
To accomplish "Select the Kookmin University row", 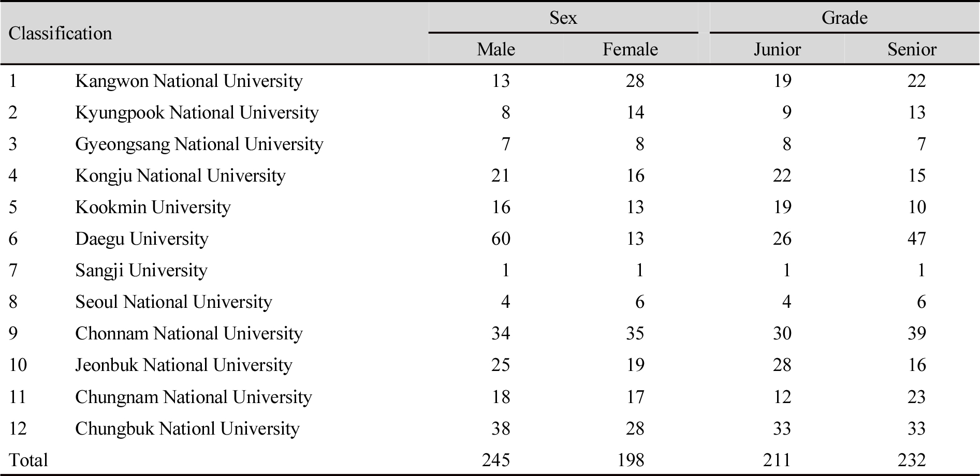I will (490, 207).
